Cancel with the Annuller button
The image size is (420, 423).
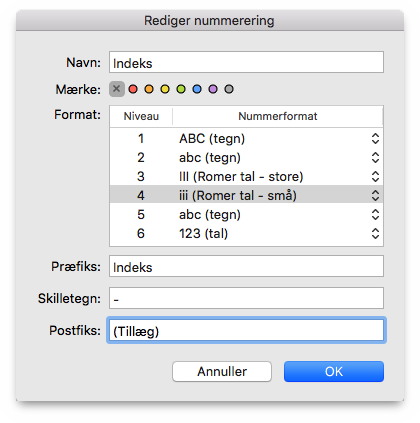(x=222, y=371)
